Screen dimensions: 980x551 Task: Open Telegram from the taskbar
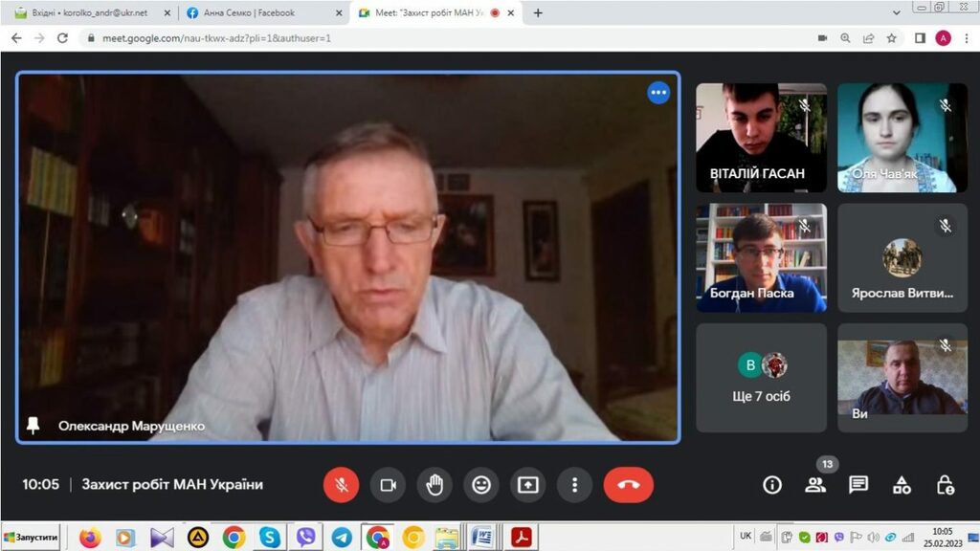pos(342,538)
